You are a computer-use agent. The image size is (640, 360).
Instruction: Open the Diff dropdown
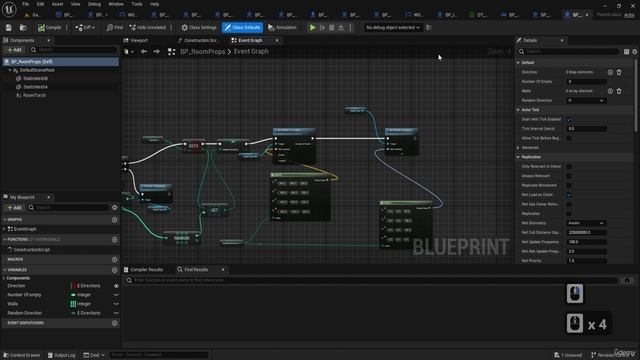coord(85,27)
